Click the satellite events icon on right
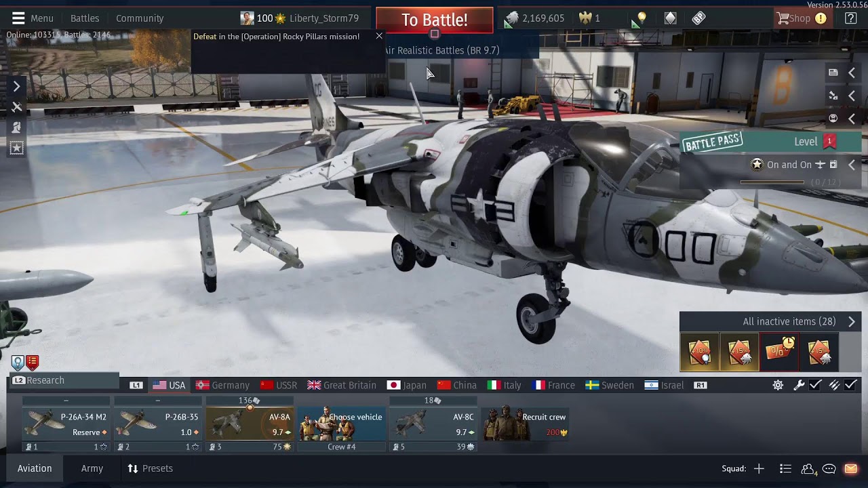Image resolution: width=868 pixels, height=488 pixels. (833, 96)
